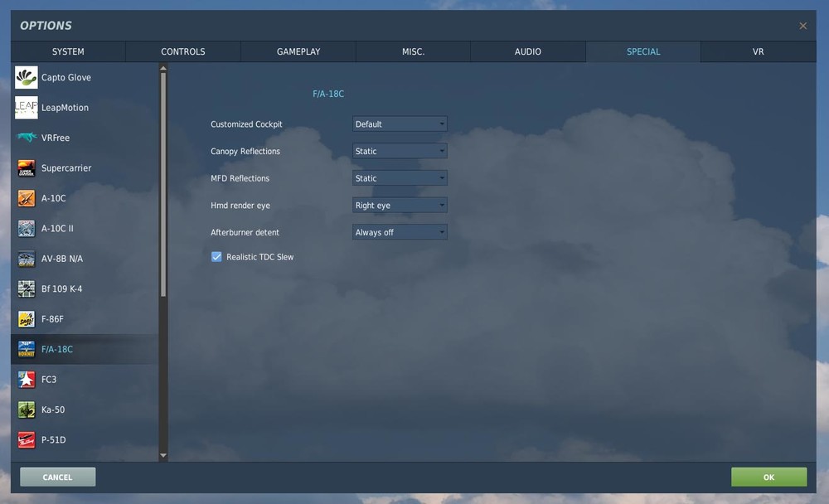Open the AUDIO tab
This screenshot has height=504, width=829.
(527, 52)
